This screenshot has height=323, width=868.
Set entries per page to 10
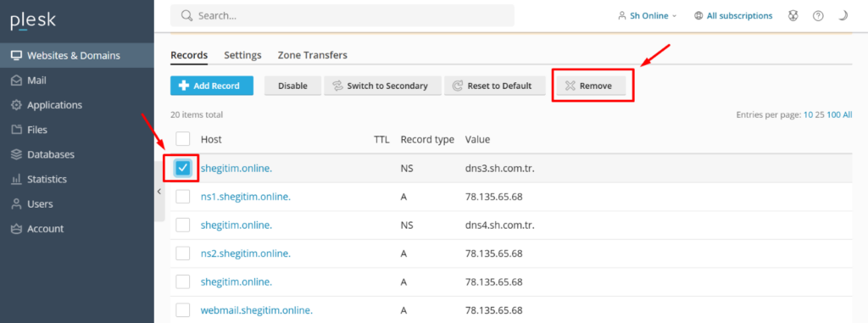point(808,115)
